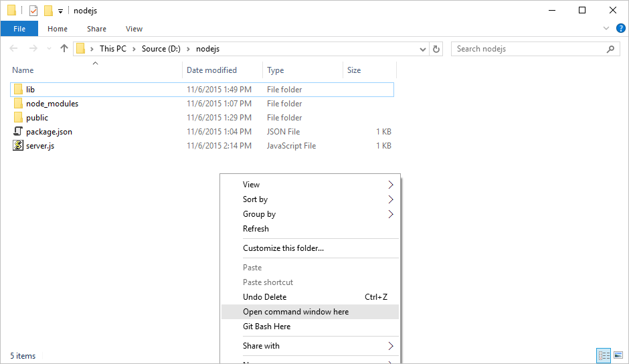Viewport: 629px width, 364px height.
Task: Select the package.json file
Action: pos(202,132)
